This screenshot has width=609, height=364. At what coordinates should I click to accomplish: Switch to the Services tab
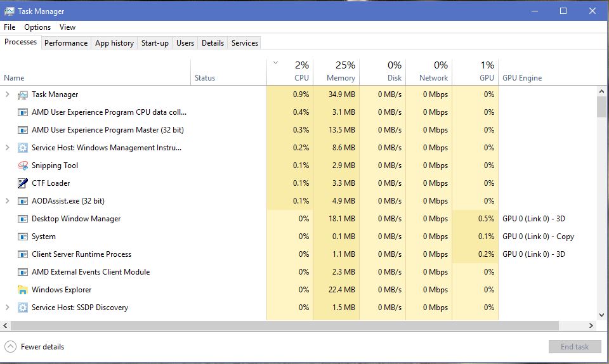(x=245, y=43)
